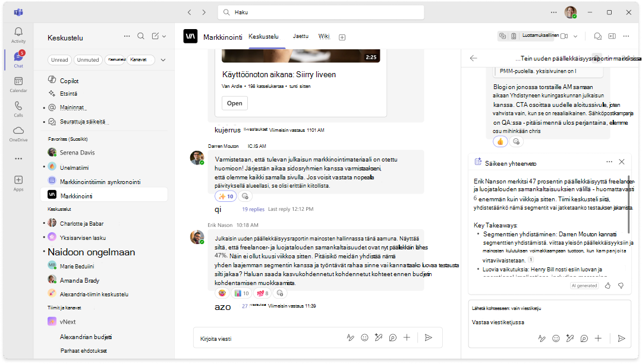Collapse the Tiimit ja kanavat section
Viewport: 642px width, 364px height.
(64, 308)
